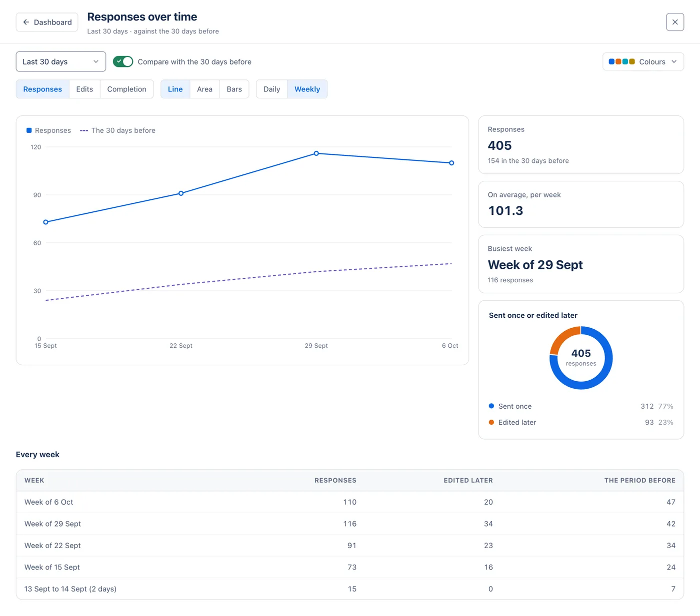Sort by the Edited later column header
Image resolution: width=700 pixels, height=616 pixels.
[468, 480]
